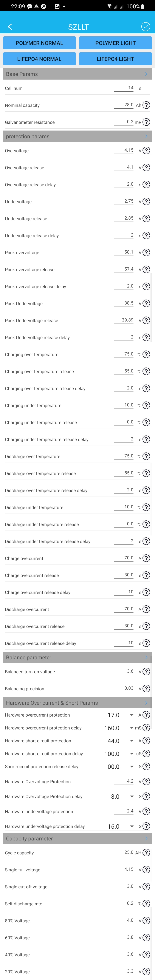Tap the checkmark confirm icon
Image resolution: width=155 pixels, height=980 pixels.
[x=146, y=26]
